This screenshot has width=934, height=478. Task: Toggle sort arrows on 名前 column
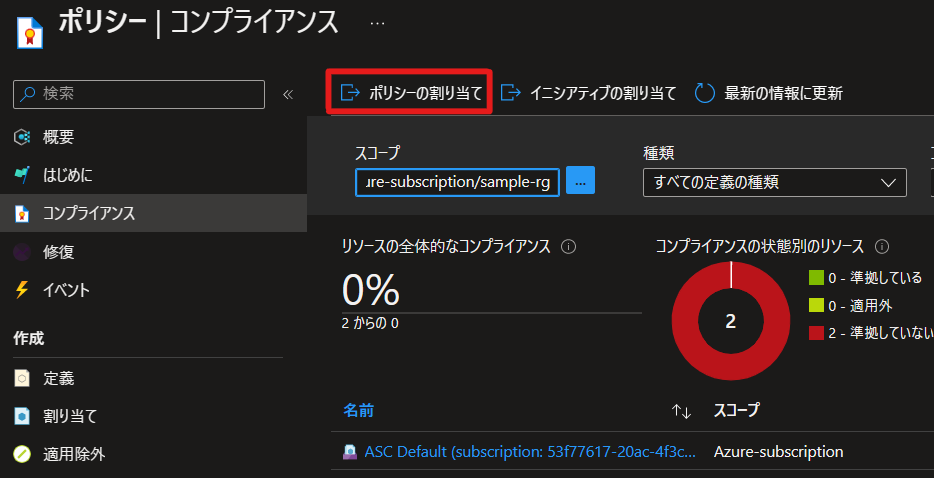[x=681, y=411]
